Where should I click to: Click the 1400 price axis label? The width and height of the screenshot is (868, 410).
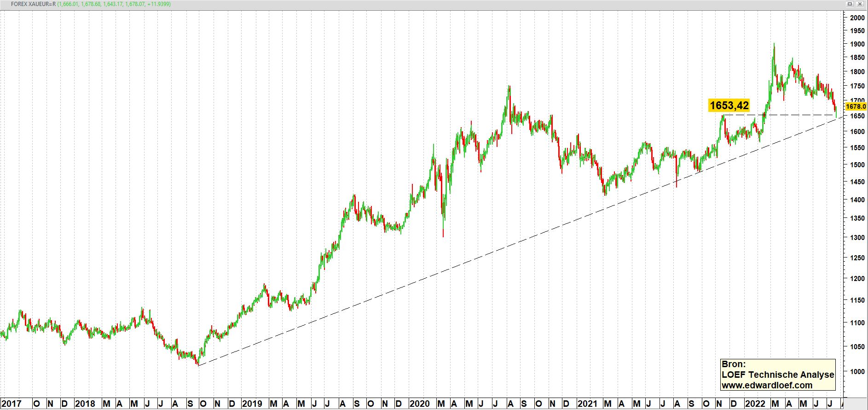click(x=857, y=199)
